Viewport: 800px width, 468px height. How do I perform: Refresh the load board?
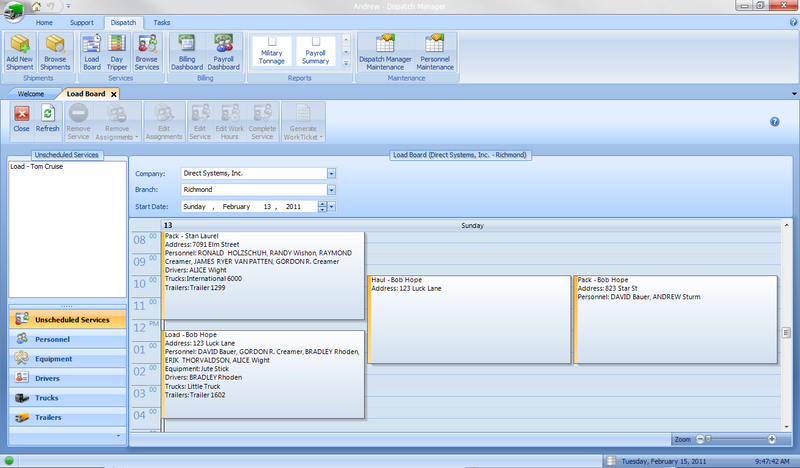(x=47, y=119)
